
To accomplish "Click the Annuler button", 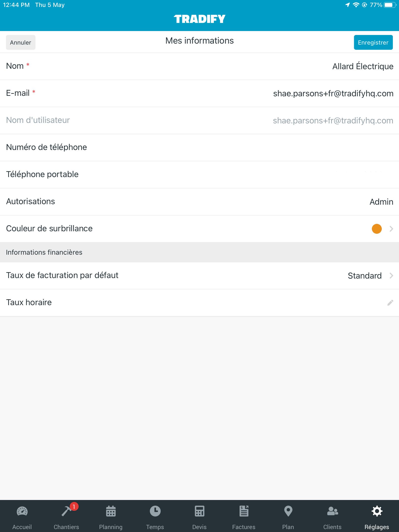I will [21, 42].
